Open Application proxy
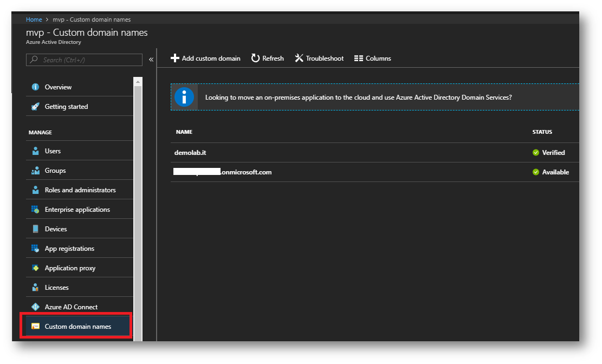Screen dimensions: 602x364 [80, 268]
